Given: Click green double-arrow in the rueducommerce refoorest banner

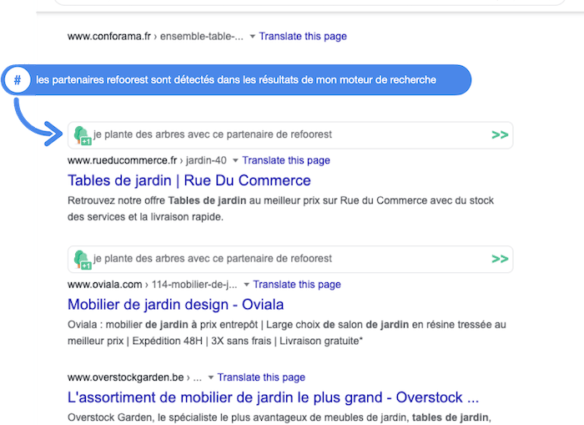Looking at the screenshot, I should click(500, 135).
